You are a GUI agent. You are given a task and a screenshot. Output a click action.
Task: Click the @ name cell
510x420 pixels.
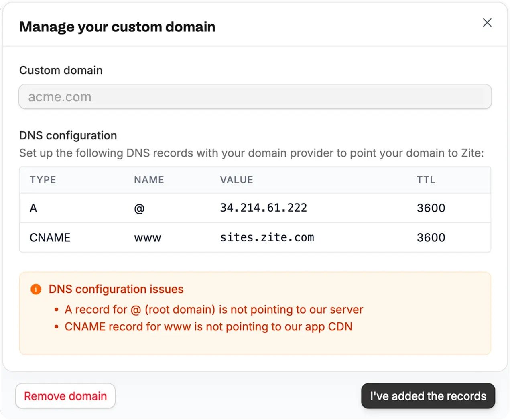coord(139,208)
